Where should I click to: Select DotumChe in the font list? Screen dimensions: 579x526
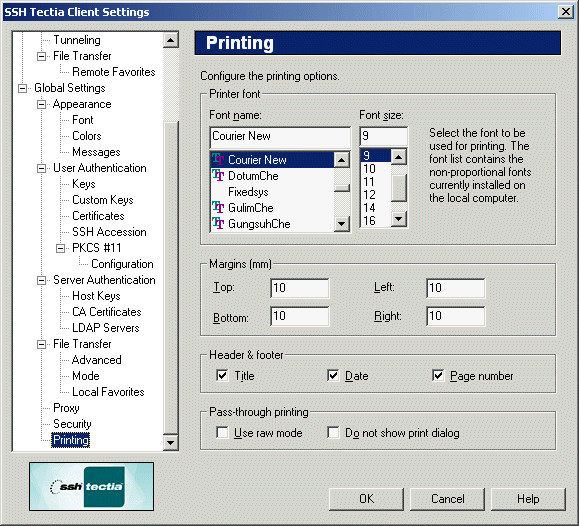point(272,176)
